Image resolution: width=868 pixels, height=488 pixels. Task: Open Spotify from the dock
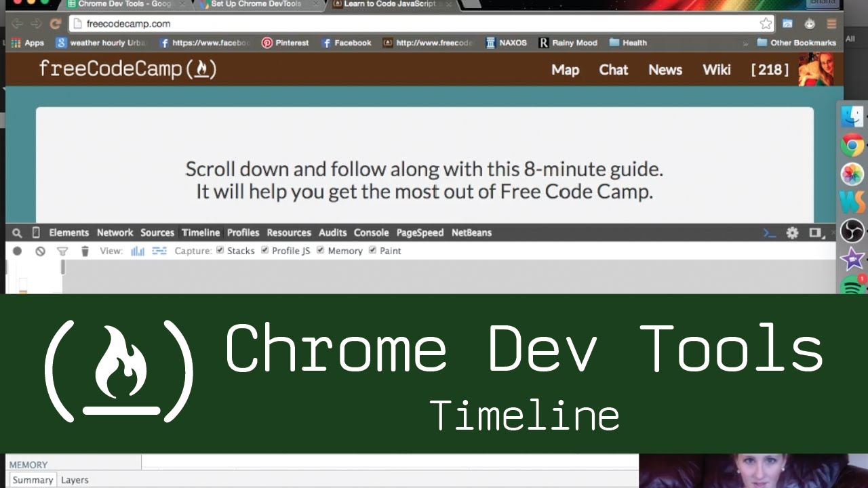pos(852,285)
